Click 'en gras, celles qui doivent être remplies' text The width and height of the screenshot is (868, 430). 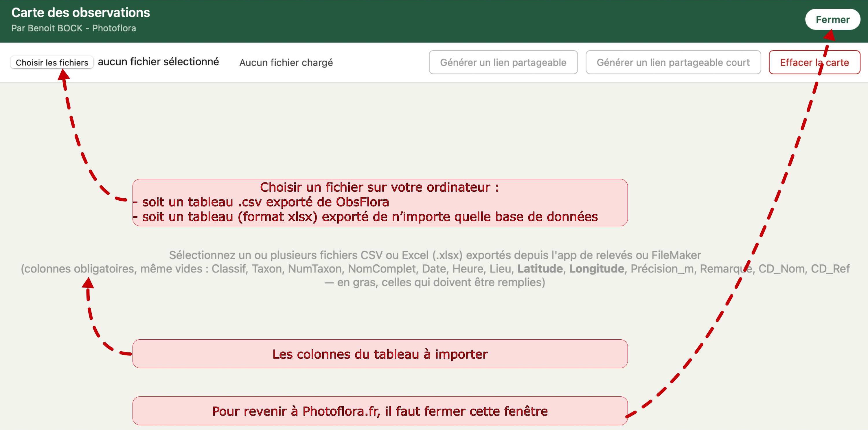coord(441,282)
